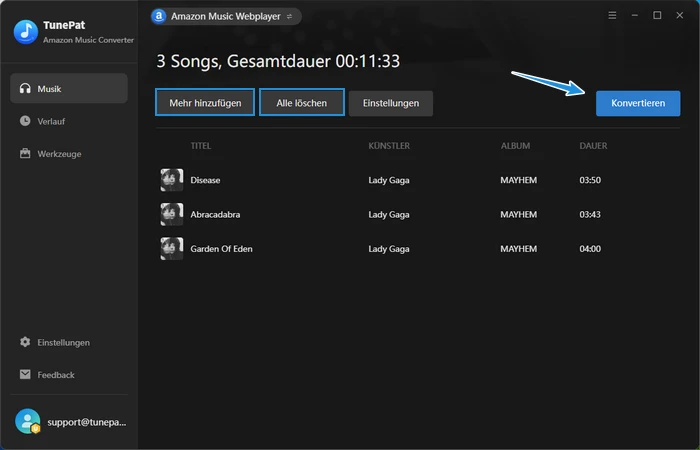700x450 pixels.
Task: Click Mehr hinzufügen button
Action: pyautogui.click(x=205, y=102)
